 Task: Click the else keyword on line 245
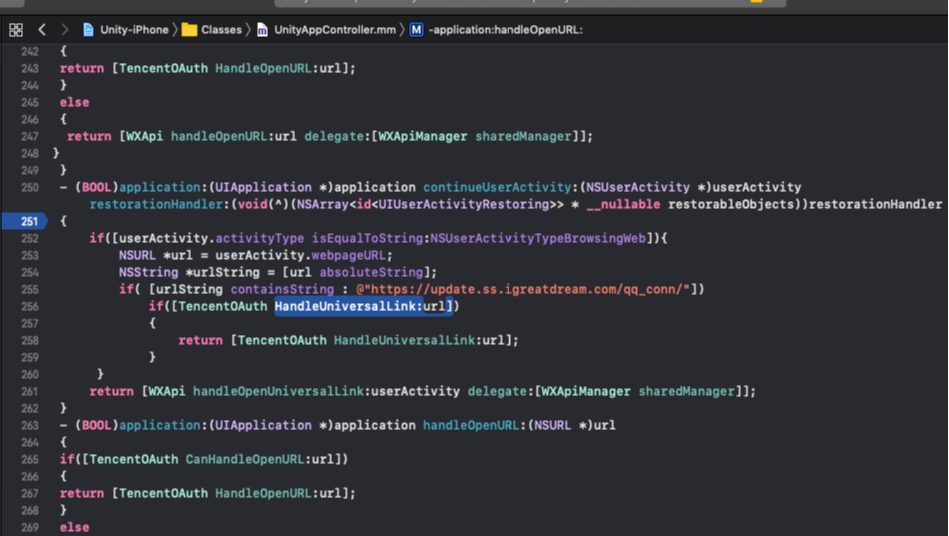74,102
